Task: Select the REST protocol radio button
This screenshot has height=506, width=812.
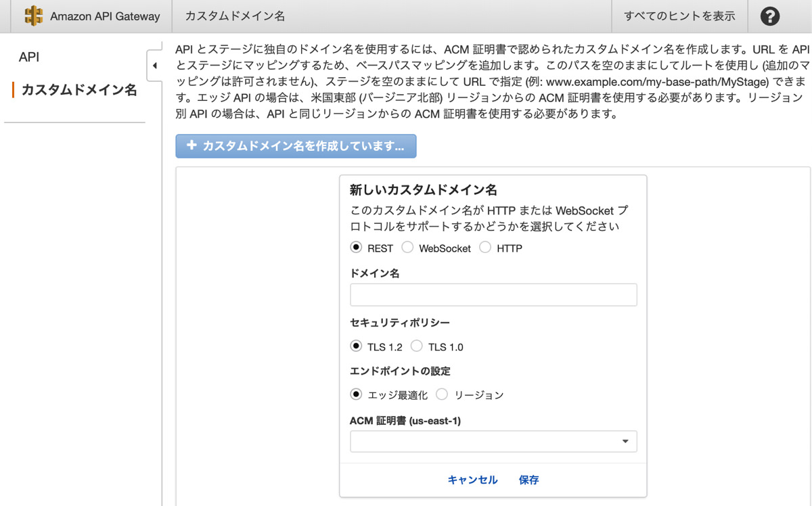Action: (x=356, y=248)
